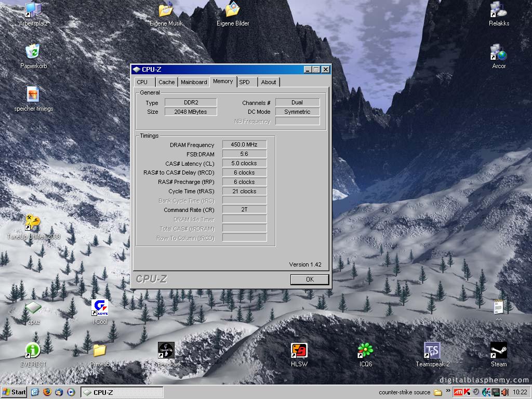Click the blue phone handset tray icon

486,392
